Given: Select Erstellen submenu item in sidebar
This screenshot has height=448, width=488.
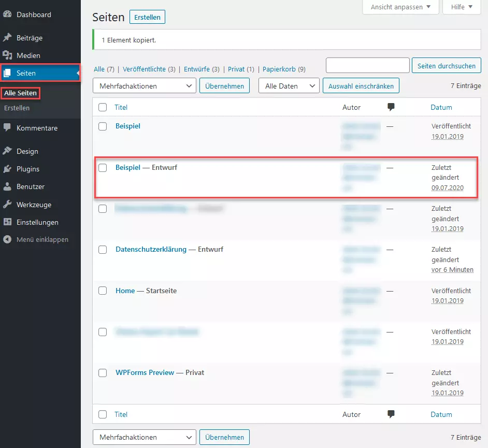Looking at the screenshot, I should point(17,108).
